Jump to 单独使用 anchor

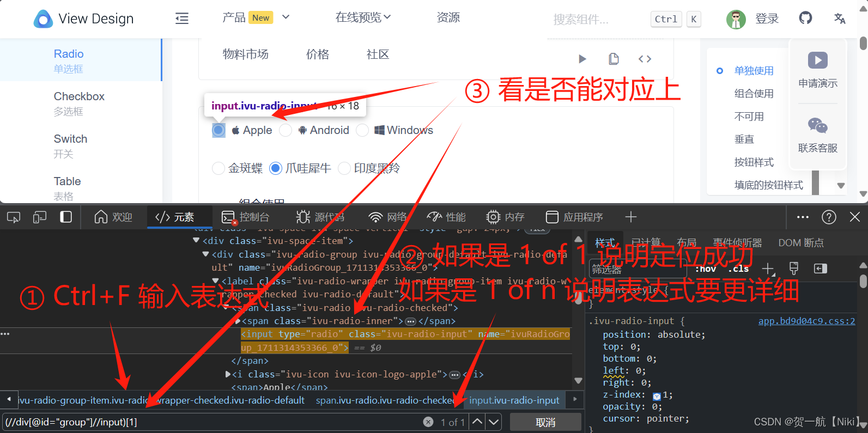coord(754,70)
